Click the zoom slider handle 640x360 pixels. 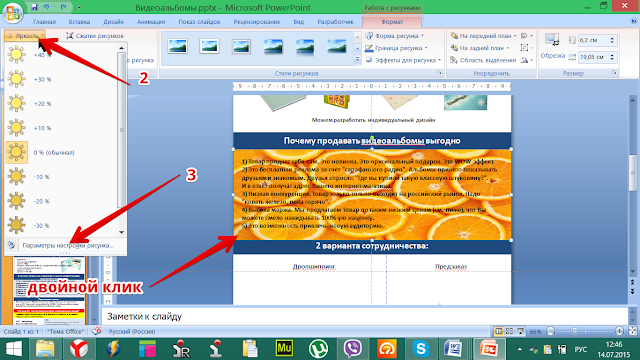point(574,331)
